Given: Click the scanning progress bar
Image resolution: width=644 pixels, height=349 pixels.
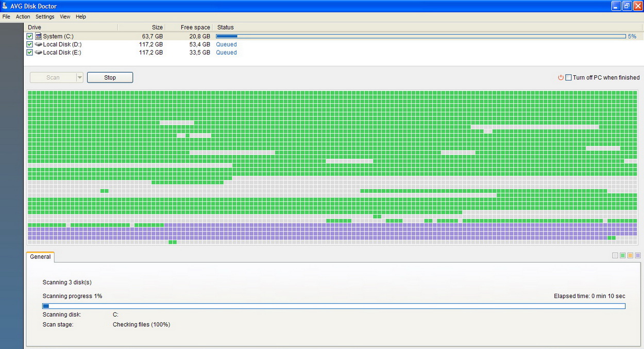Looking at the screenshot, I should (x=333, y=306).
